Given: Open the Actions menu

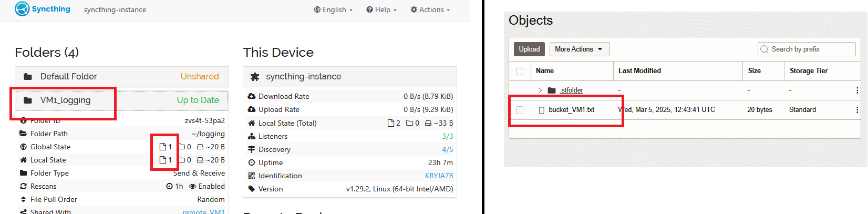Looking at the screenshot, I should 430,9.
